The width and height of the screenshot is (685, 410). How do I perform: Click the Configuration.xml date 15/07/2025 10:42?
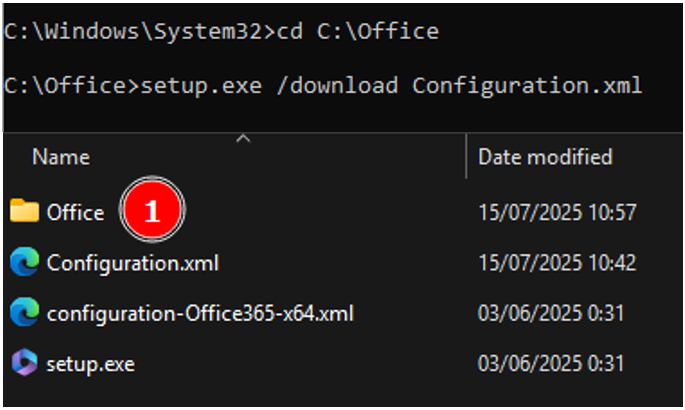(557, 263)
